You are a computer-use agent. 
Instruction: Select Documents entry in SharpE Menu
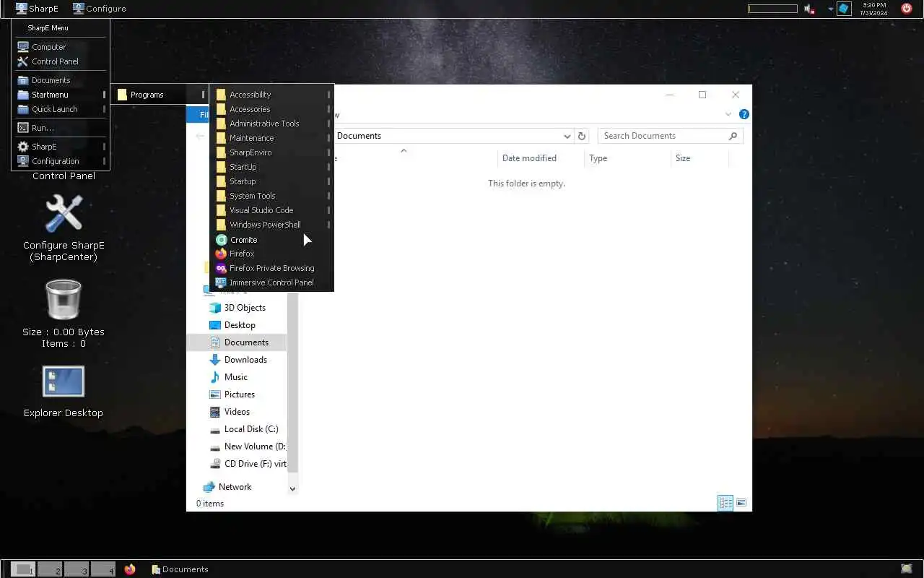[x=61, y=80]
